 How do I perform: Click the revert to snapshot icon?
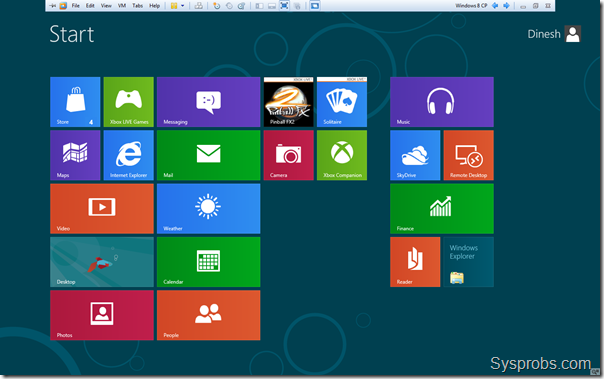point(229,6)
